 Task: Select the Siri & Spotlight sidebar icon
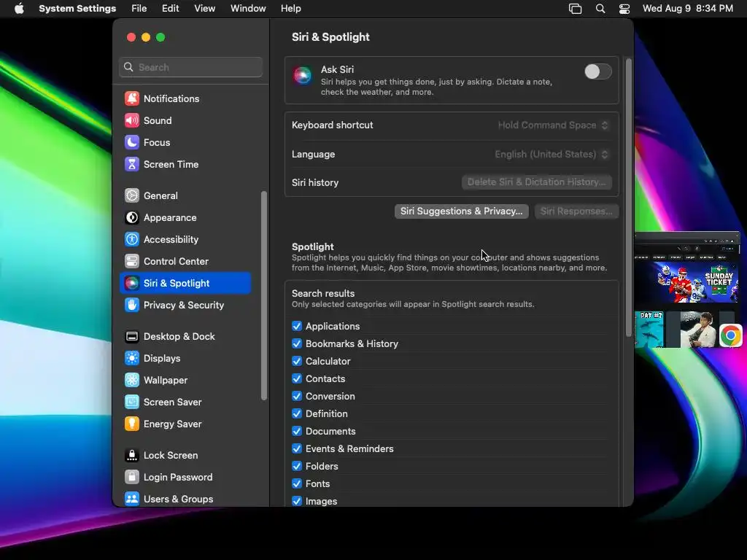point(132,284)
